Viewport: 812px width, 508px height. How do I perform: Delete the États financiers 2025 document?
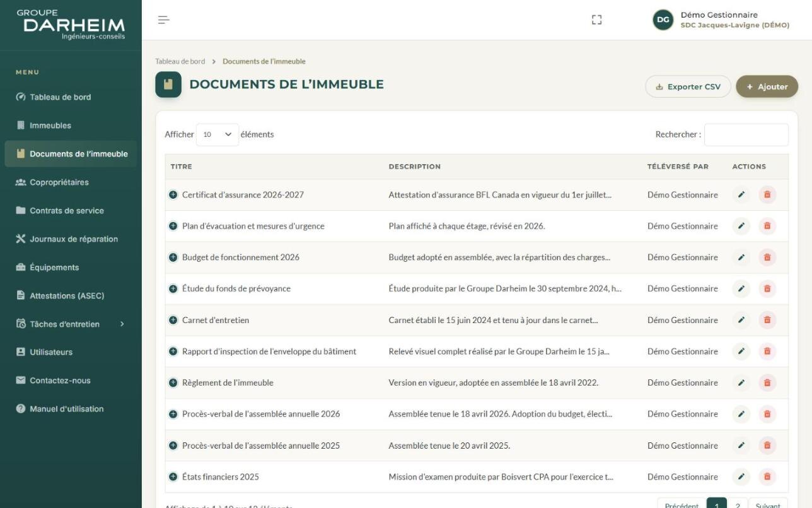(767, 477)
